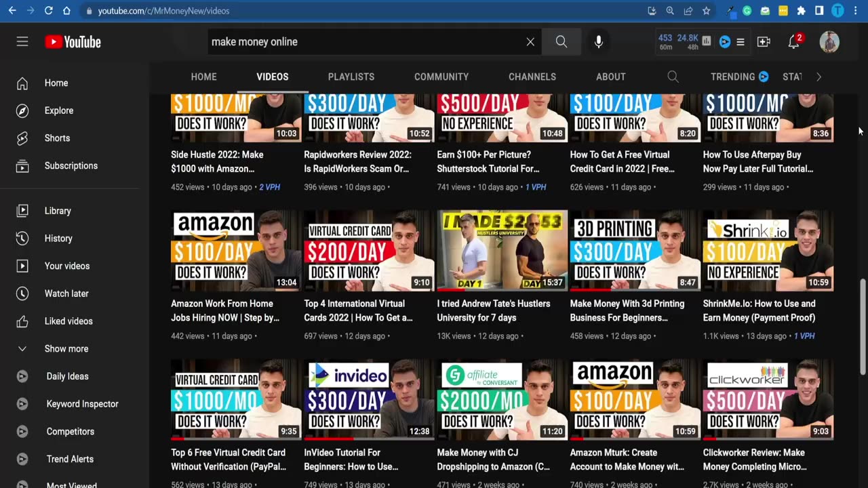Open the vidIQ list menu icon
Screen dimensions: 868x488
coord(741,42)
